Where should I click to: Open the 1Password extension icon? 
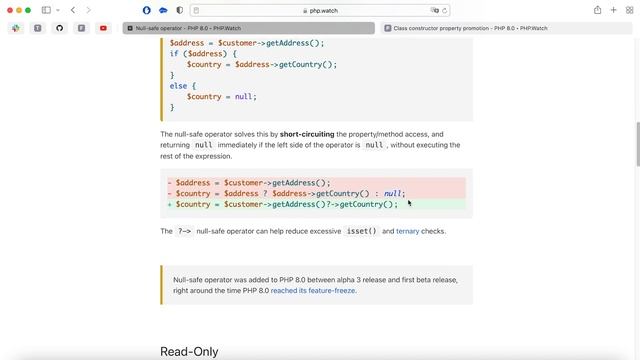pos(147,10)
